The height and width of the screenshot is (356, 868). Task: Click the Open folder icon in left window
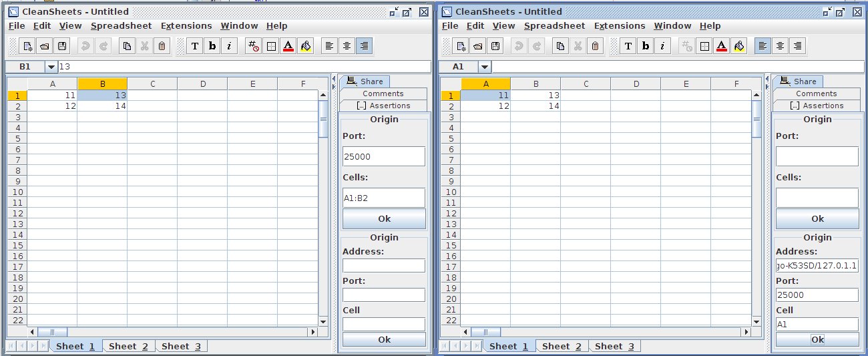pyautogui.click(x=44, y=46)
